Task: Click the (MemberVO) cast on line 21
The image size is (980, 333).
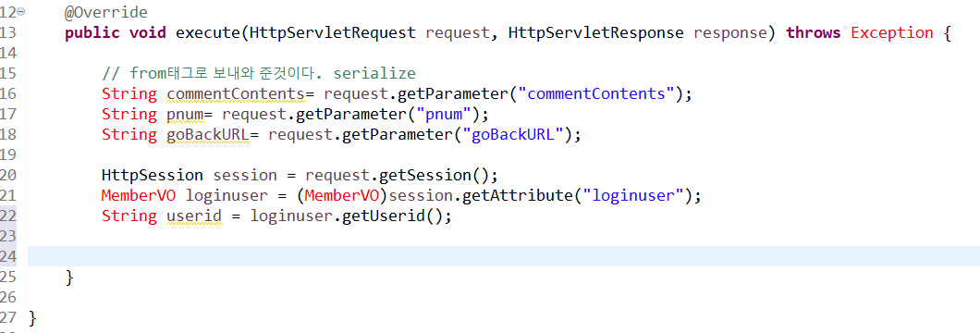Action: point(342,195)
